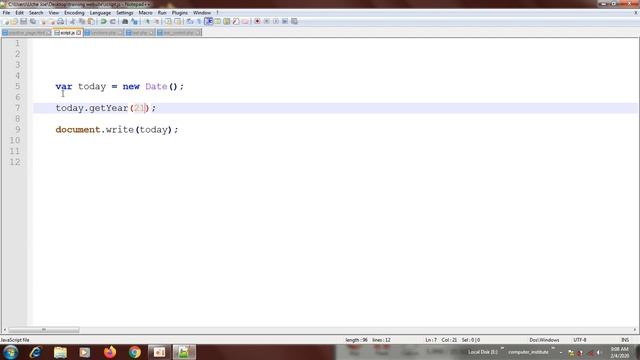Image resolution: width=640 pixels, height=360 pixels.
Task: Click the Cut scissors icon
Action: [x=72, y=21]
